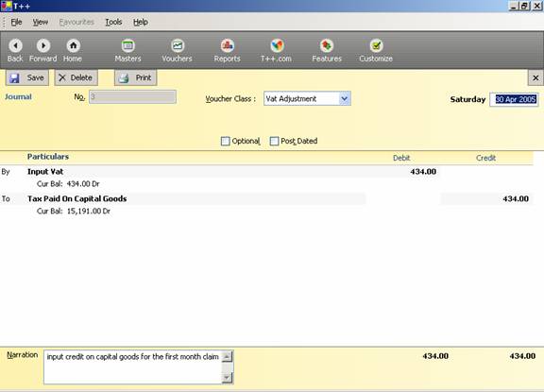Open the Tools menu
The image size is (544, 392).
113,23
